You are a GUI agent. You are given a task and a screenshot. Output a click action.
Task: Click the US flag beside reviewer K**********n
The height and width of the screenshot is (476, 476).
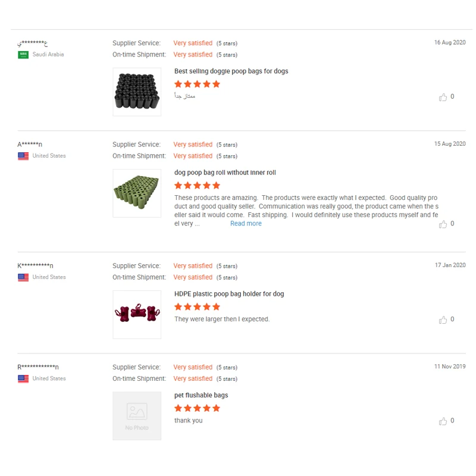click(x=23, y=277)
